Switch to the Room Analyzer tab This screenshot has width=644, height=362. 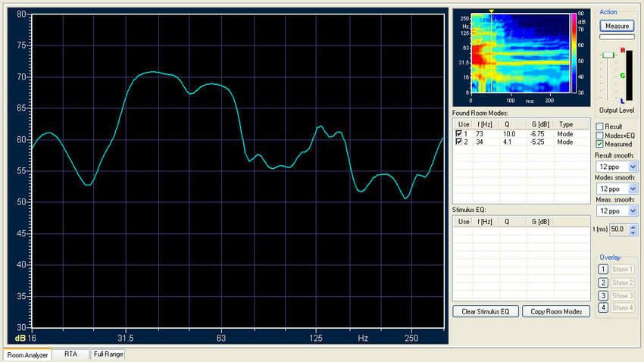pos(27,354)
